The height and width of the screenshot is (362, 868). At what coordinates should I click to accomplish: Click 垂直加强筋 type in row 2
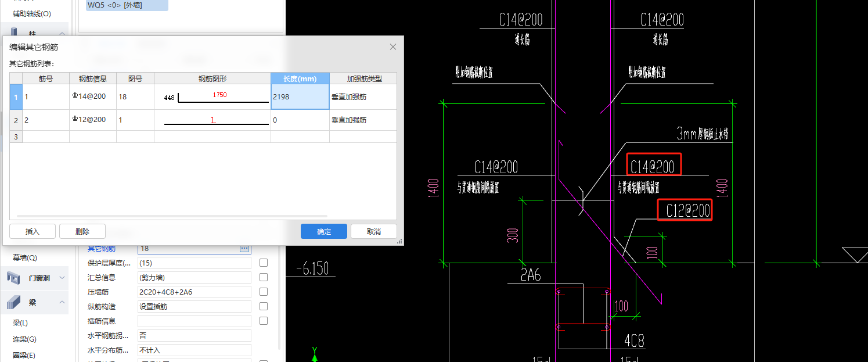click(x=363, y=120)
